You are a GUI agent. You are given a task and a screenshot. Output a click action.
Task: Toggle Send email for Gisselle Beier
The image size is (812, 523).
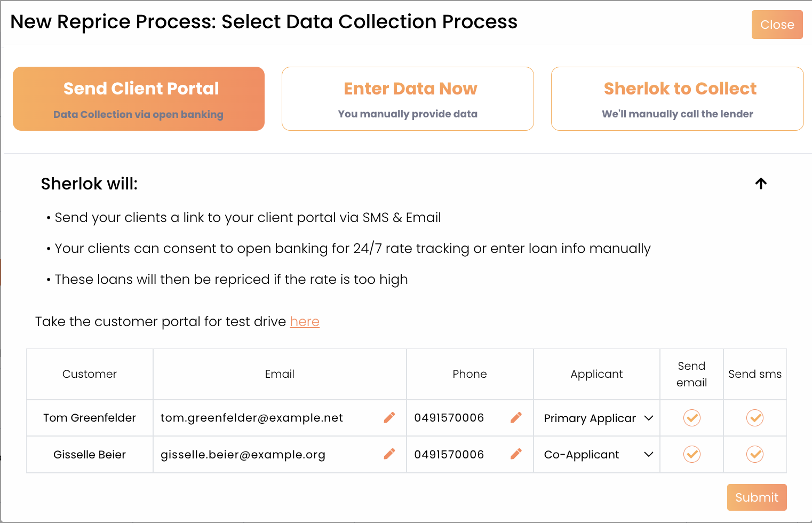pos(691,454)
